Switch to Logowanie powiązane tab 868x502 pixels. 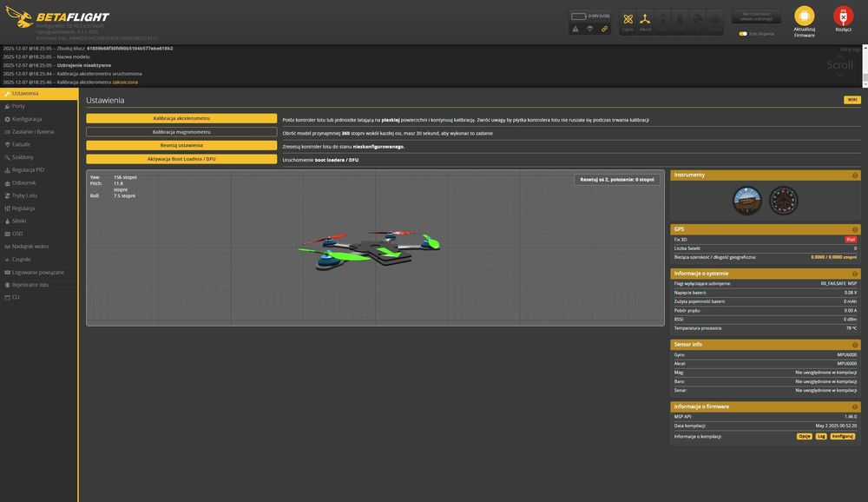point(39,272)
